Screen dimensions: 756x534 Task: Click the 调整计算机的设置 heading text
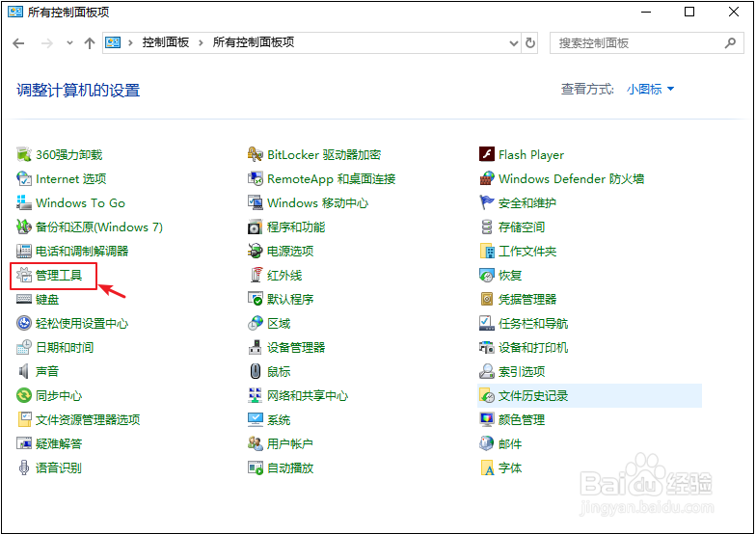tap(78, 91)
